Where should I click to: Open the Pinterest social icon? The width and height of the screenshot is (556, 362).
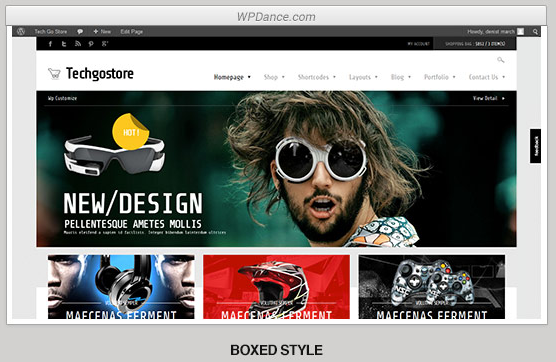(91, 44)
